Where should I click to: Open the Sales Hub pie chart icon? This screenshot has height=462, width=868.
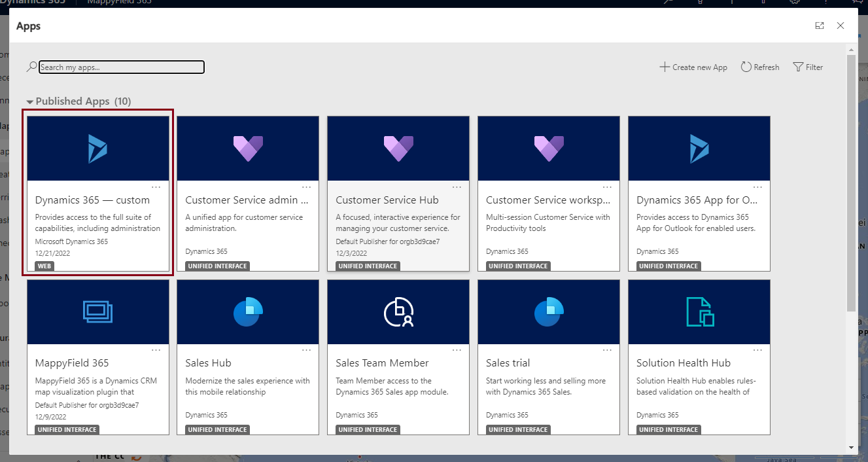click(x=248, y=311)
